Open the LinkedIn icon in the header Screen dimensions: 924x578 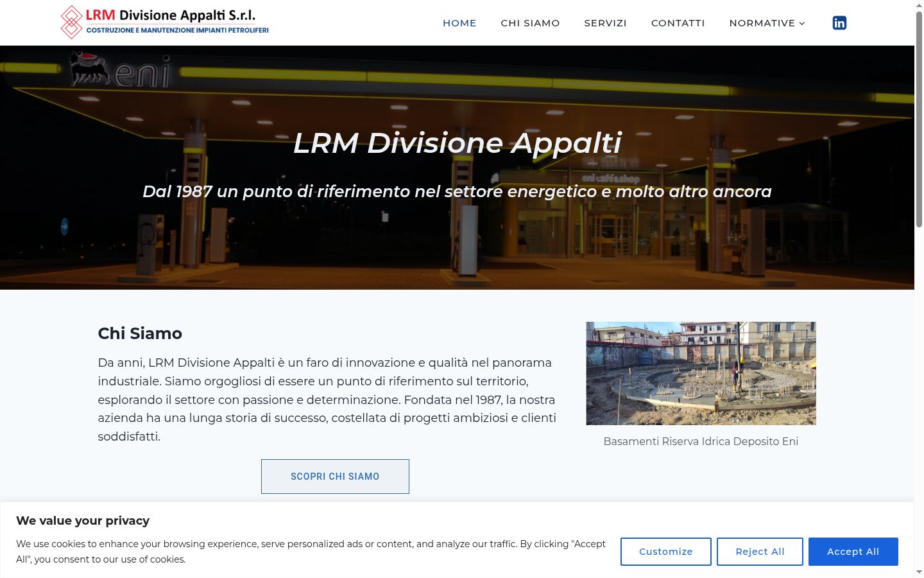click(x=839, y=23)
